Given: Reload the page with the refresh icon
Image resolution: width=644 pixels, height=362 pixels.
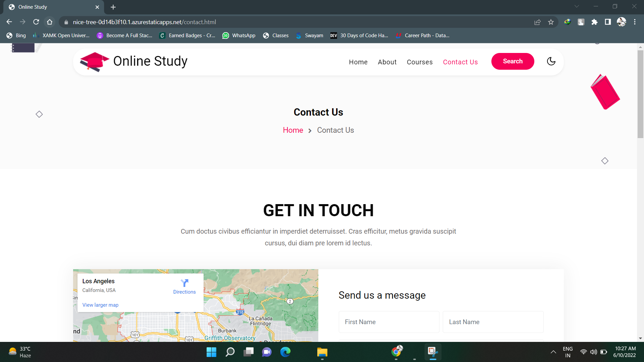Looking at the screenshot, I should [36, 22].
